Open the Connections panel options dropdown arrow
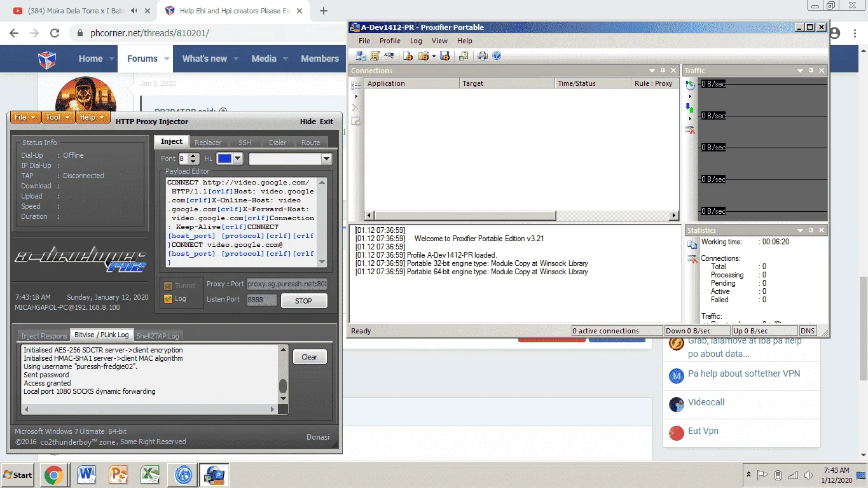The width and height of the screenshot is (868, 488). coord(652,71)
